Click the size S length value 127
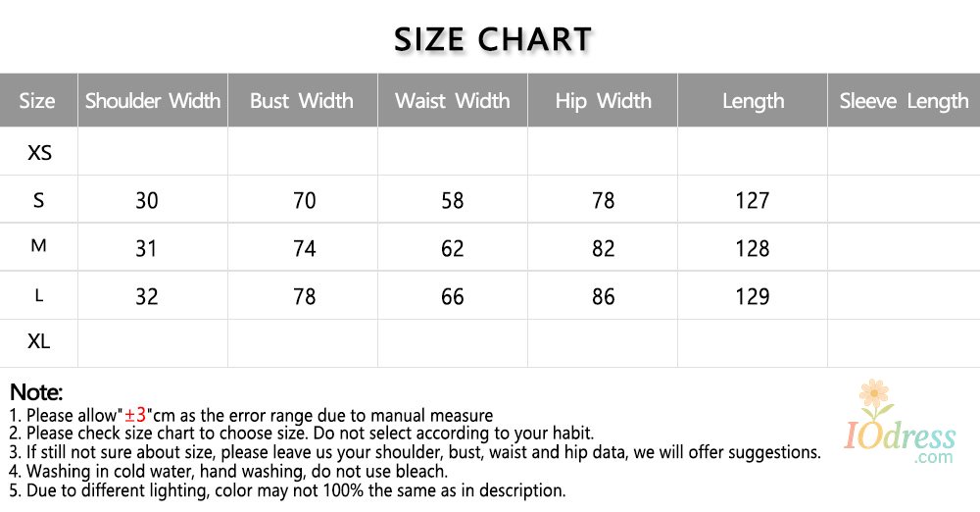 point(753,200)
